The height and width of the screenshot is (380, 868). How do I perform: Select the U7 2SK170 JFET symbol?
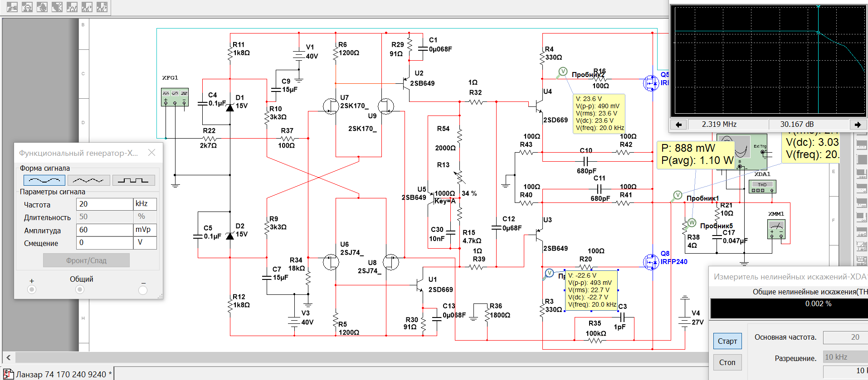(331, 106)
